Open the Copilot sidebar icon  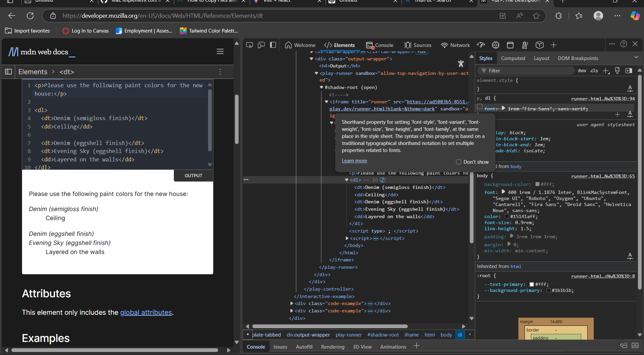click(x=635, y=16)
